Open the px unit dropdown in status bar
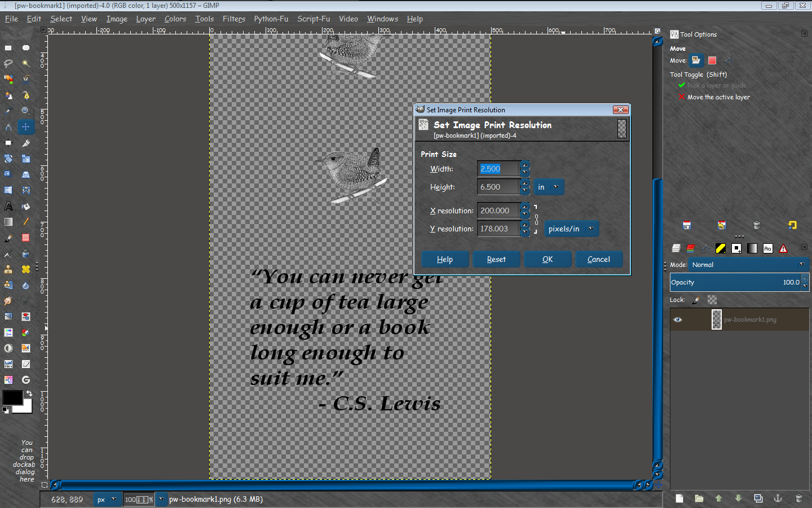The image size is (812, 508). click(x=107, y=500)
